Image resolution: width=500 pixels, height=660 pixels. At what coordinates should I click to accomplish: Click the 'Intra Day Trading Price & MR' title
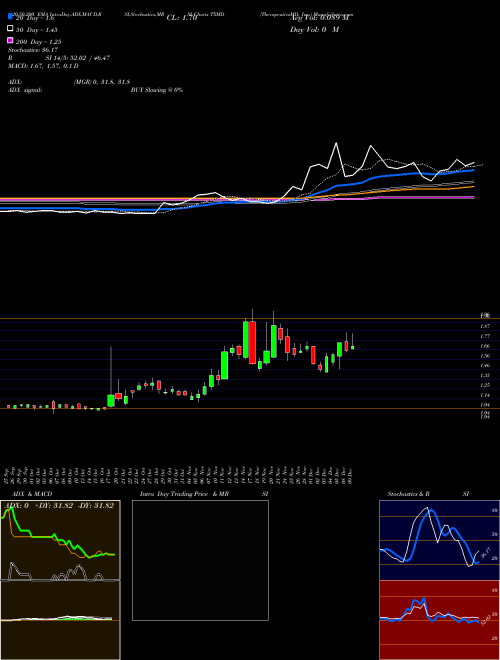184,494
